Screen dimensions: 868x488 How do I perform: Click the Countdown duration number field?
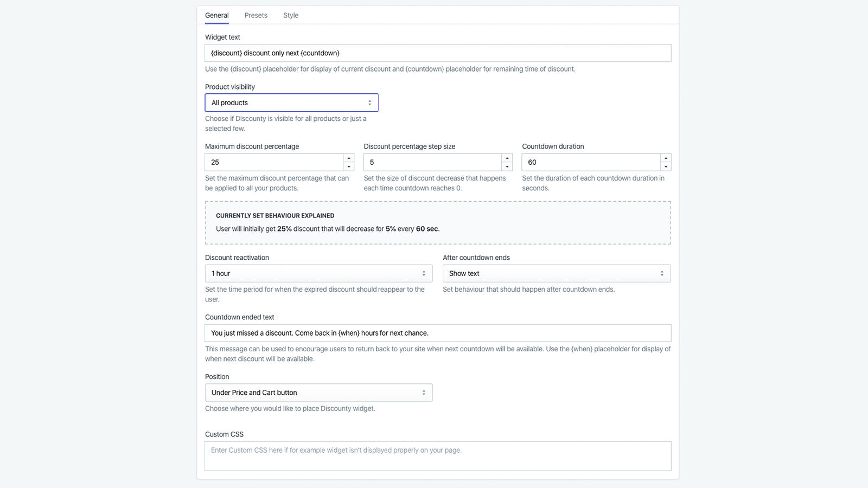tap(591, 162)
